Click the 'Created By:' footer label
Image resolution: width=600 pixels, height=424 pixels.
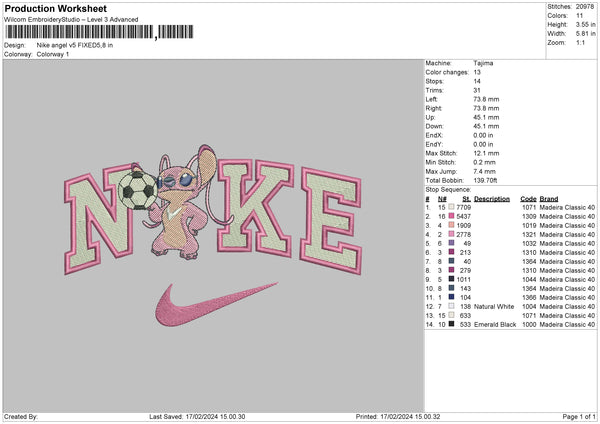tap(21, 416)
